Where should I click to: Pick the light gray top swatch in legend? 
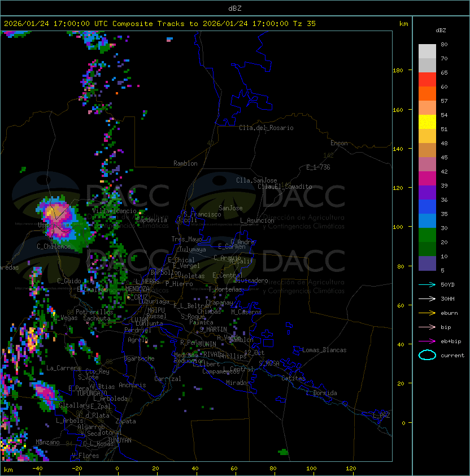[x=427, y=51]
